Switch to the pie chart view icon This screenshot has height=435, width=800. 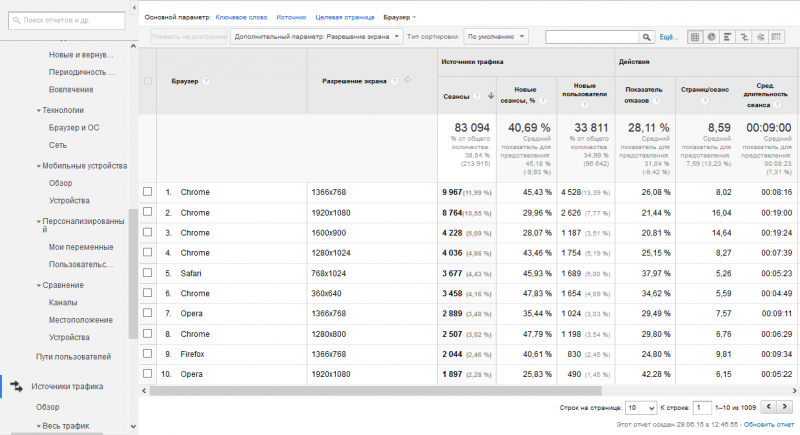[x=712, y=37]
